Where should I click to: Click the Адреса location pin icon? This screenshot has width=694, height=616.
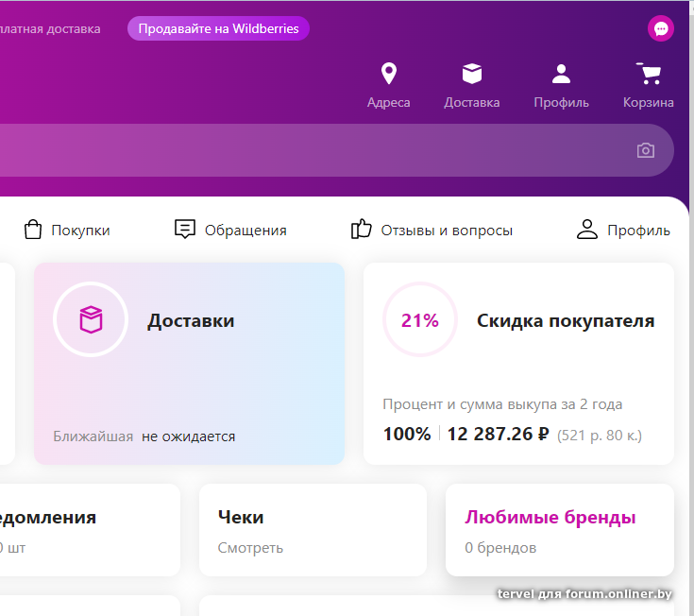[389, 74]
